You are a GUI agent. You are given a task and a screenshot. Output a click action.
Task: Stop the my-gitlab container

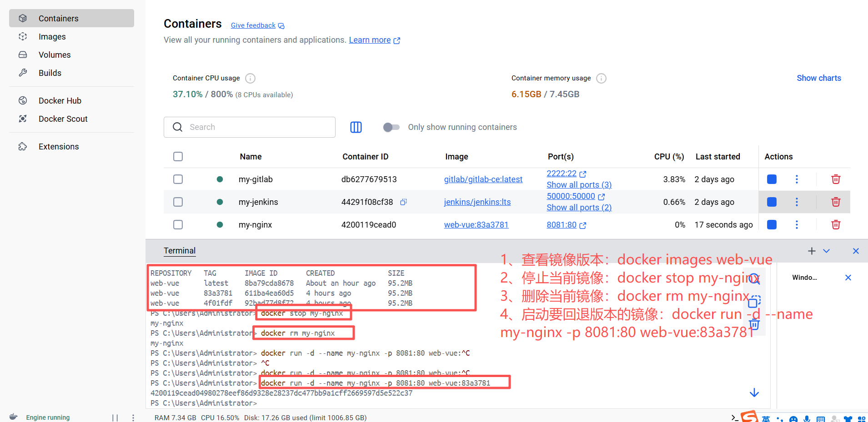(772, 179)
